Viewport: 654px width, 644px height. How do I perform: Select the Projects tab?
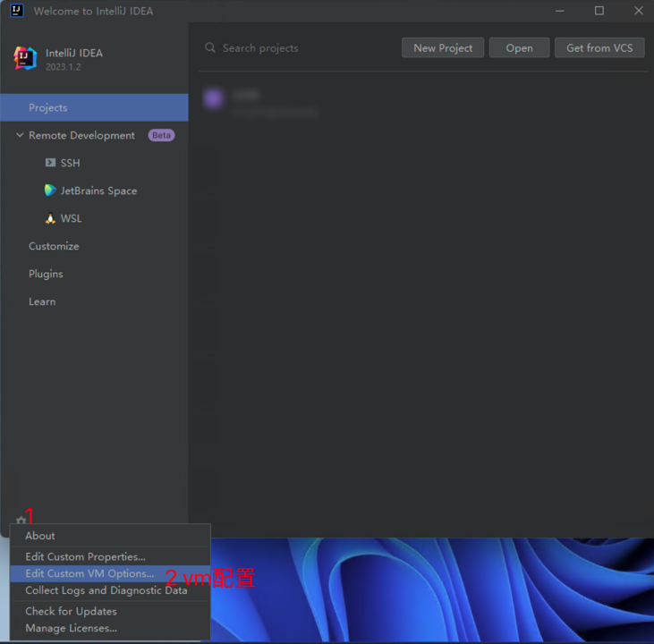tap(94, 107)
